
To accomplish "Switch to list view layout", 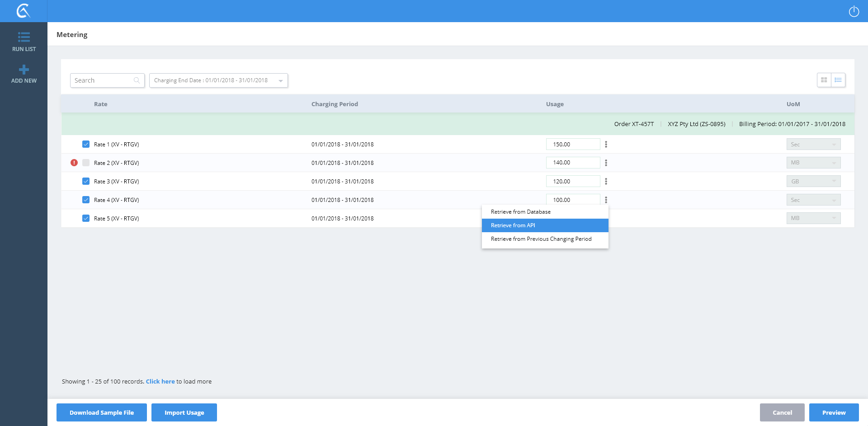I will [838, 80].
